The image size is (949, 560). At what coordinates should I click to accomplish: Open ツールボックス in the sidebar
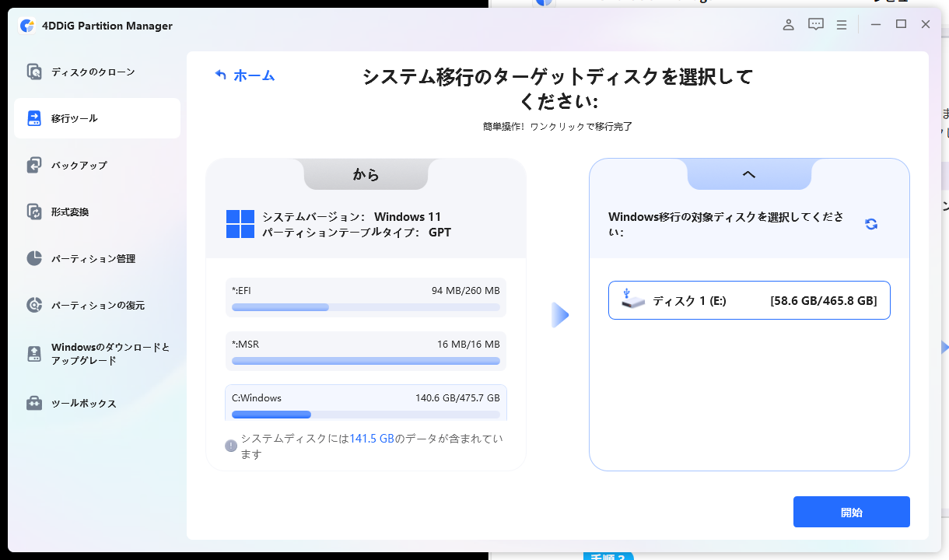pos(97,403)
